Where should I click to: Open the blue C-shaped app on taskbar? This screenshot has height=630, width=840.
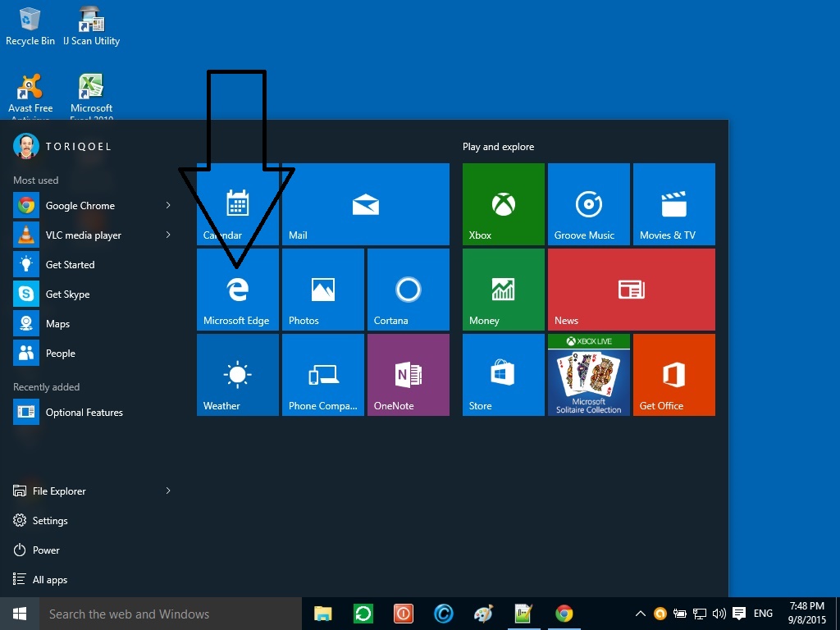coord(444,614)
